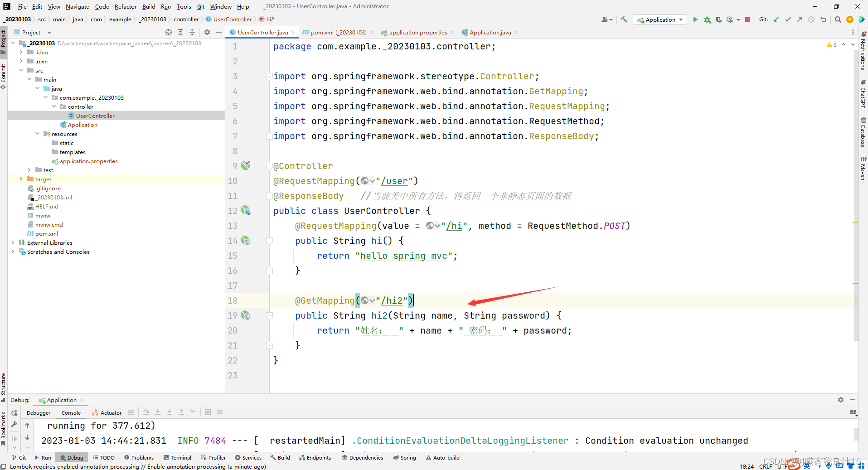Viewport: 868px width, 470px height.
Task: Run the Application with the green play icon
Action: click(695, 19)
